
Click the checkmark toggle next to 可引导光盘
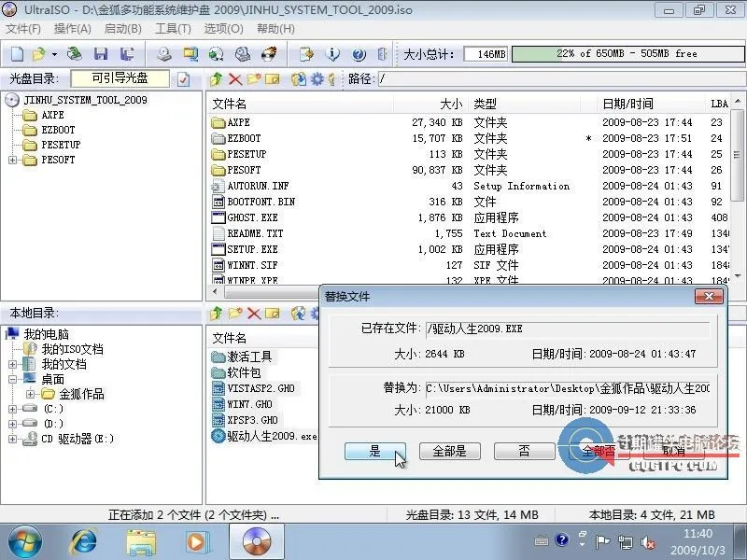[x=181, y=78]
